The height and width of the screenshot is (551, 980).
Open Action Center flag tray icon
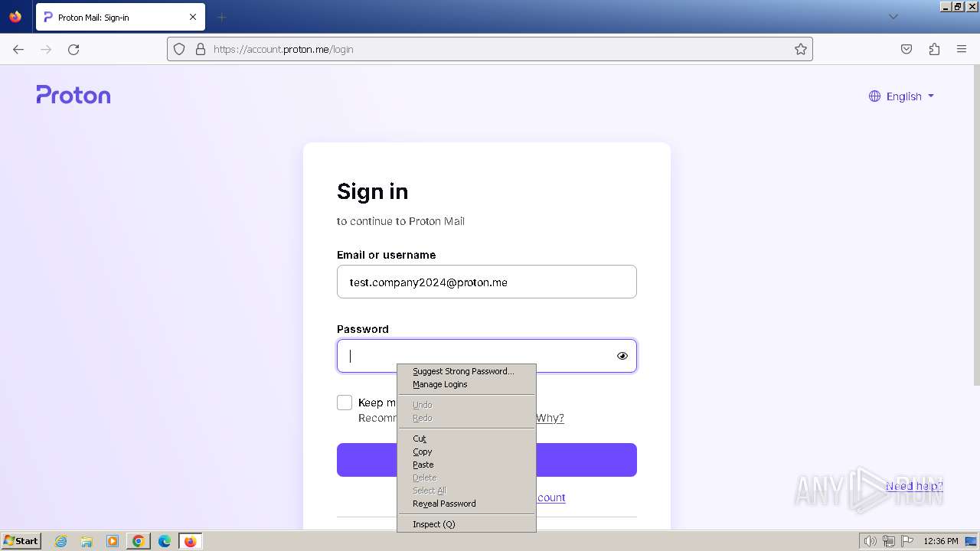pos(907,541)
